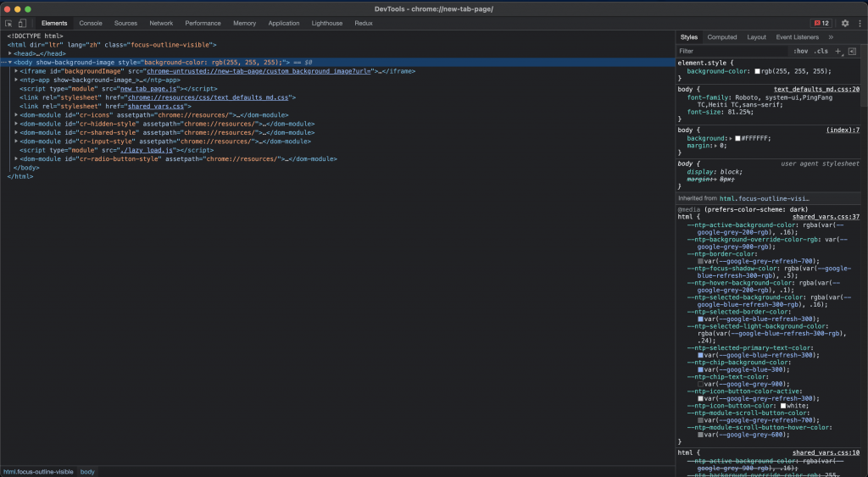Toggle the .cls element classes panel
This screenshot has height=477, width=868.
pyautogui.click(x=821, y=51)
